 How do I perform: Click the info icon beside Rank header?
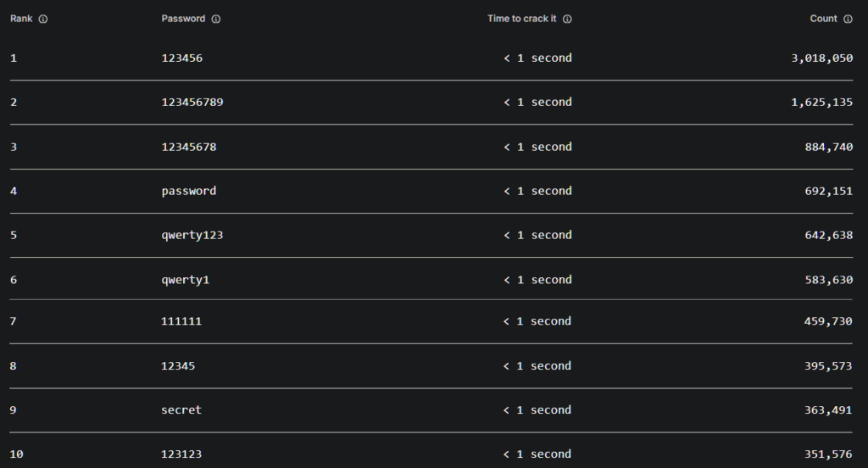(43, 19)
